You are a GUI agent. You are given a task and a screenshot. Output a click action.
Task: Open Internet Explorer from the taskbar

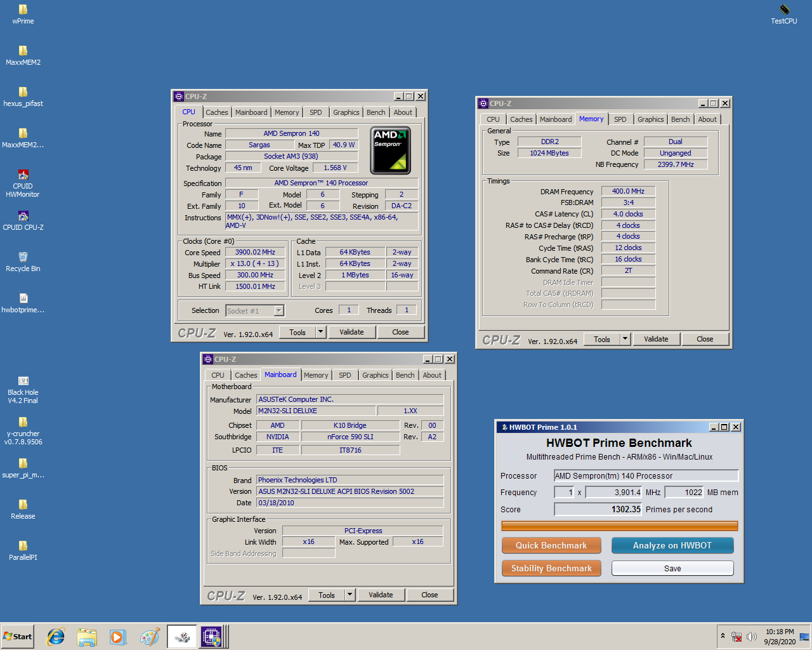[x=56, y=637]
